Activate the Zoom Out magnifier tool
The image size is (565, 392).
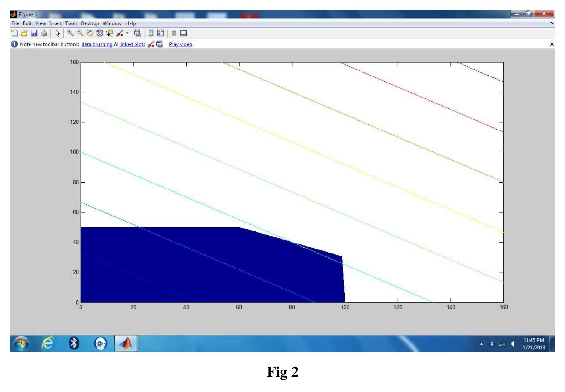click(80, 33)
